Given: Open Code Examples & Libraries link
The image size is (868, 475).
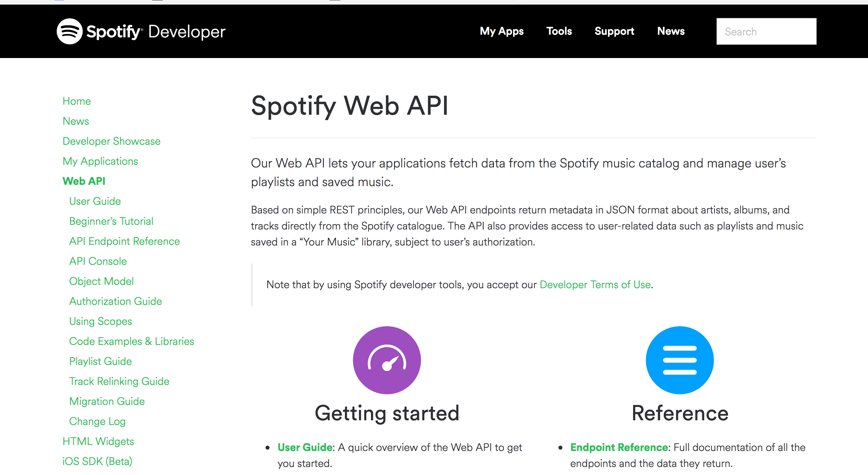Looking at the screenshot, I should click(132, 341).
